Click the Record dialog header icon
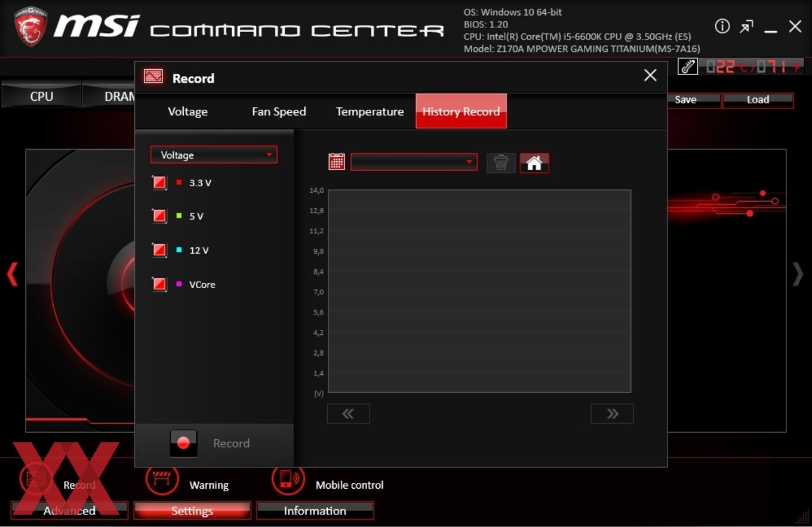This screenshot has height=527, width=812. 153,77
